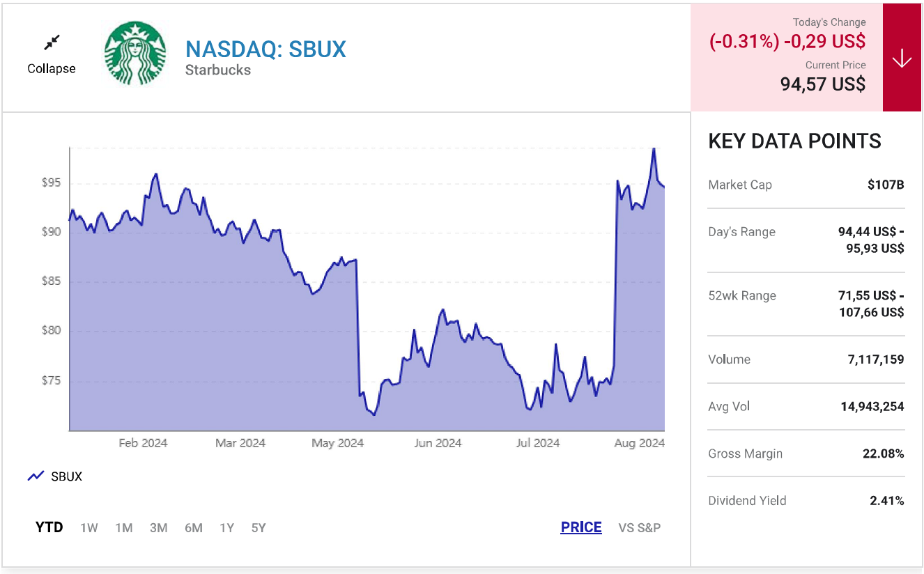Image resolution: width=924 pixels, height=574 pixels.
Task: Open the NASDAQ: SBUX ticker link
Action: coord(265,49)
